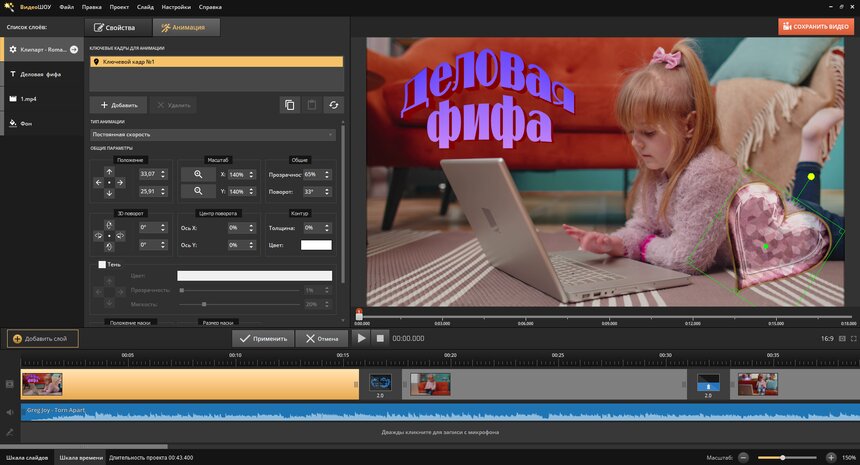Move position left with the left arrow
Screen dimensions: 860x465
(x=98, y=182)
